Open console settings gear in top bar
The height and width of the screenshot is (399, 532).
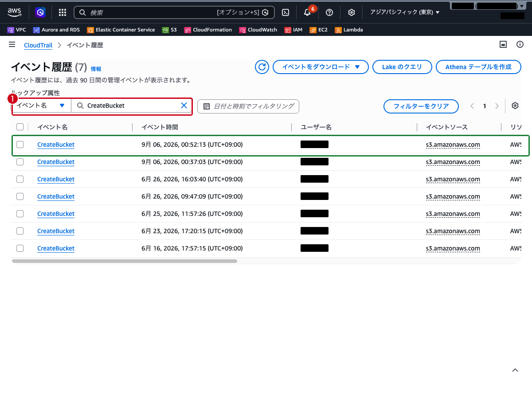(352, 12)
